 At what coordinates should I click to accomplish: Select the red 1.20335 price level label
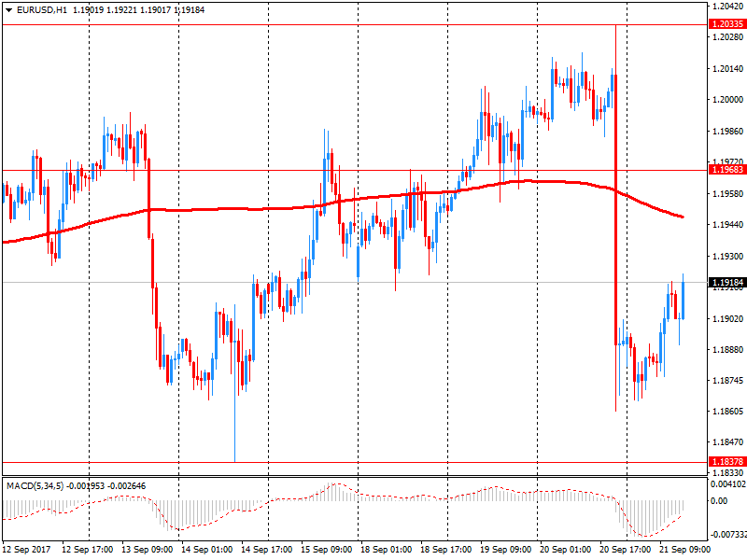pos(727,24)
